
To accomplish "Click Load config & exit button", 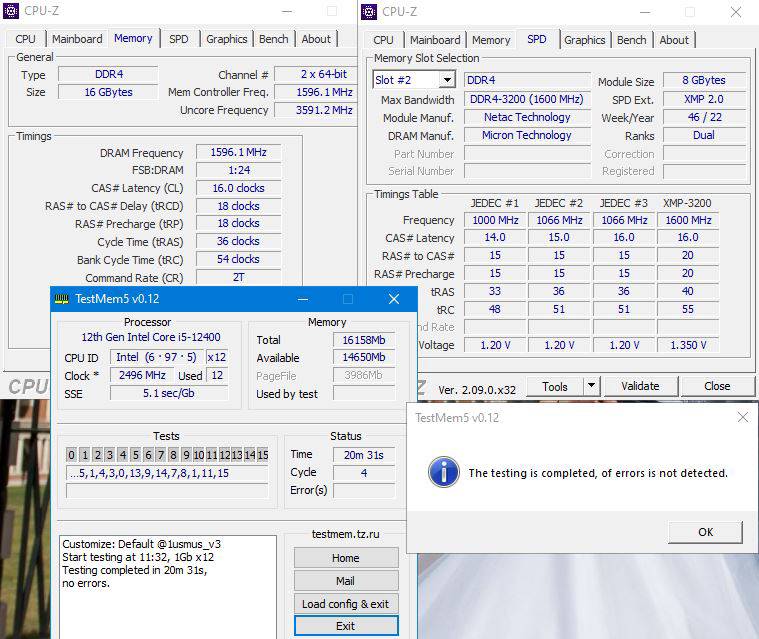I will point(345,604).
